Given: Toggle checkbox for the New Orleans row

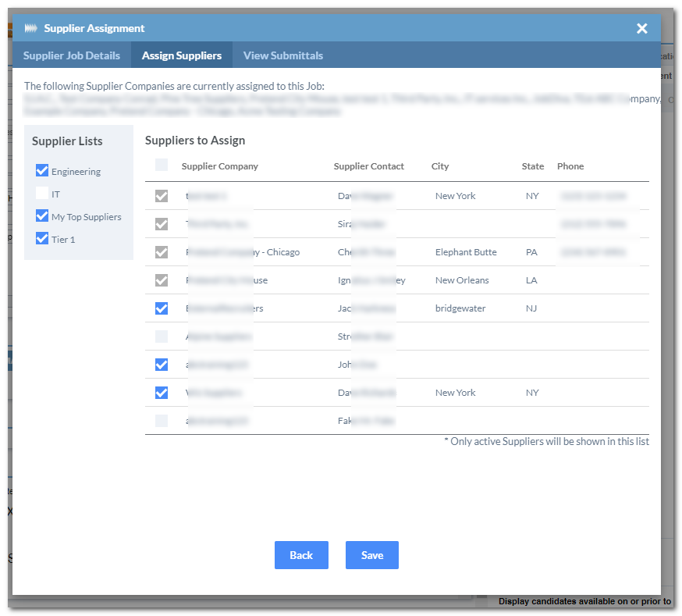Looking at the screenshot, I should click(x=162, y=280).
